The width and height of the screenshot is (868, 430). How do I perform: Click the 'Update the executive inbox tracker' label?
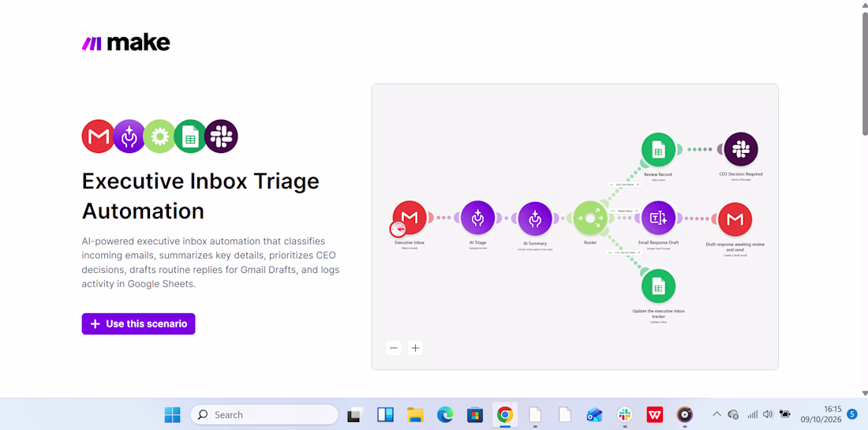coord(658,314)
